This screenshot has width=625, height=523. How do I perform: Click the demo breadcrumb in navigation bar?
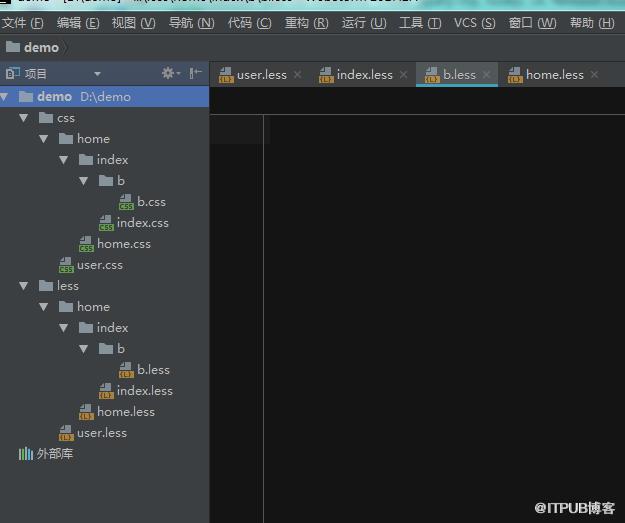click(33, 47)
